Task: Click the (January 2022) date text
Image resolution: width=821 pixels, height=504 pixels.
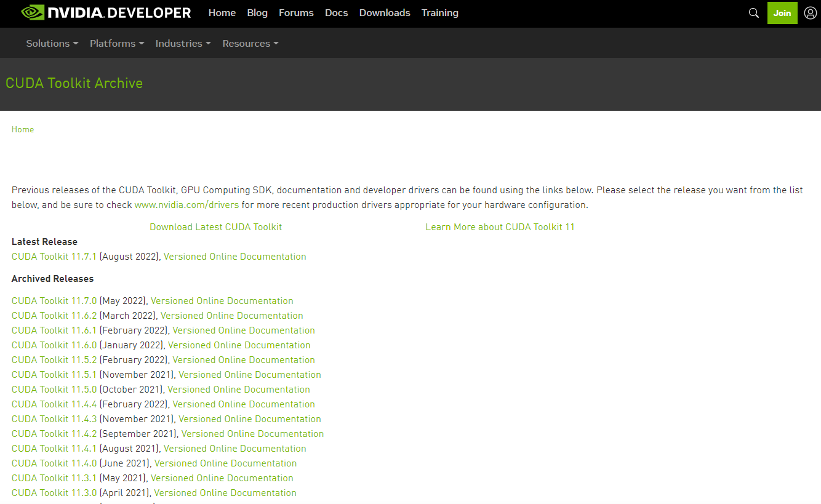Action: tap(132, 345)
